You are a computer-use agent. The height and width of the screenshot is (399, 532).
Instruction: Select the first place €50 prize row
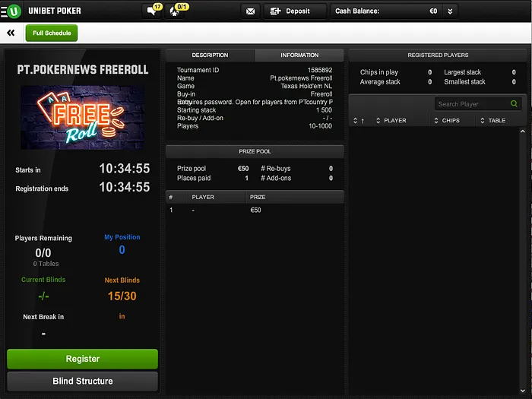(x=255, y=210)
